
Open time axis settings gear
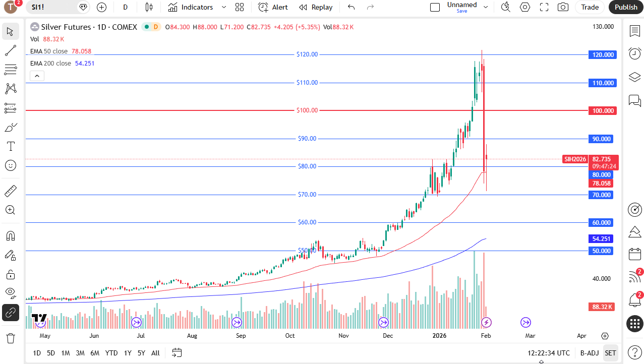(x=605, y=336)
